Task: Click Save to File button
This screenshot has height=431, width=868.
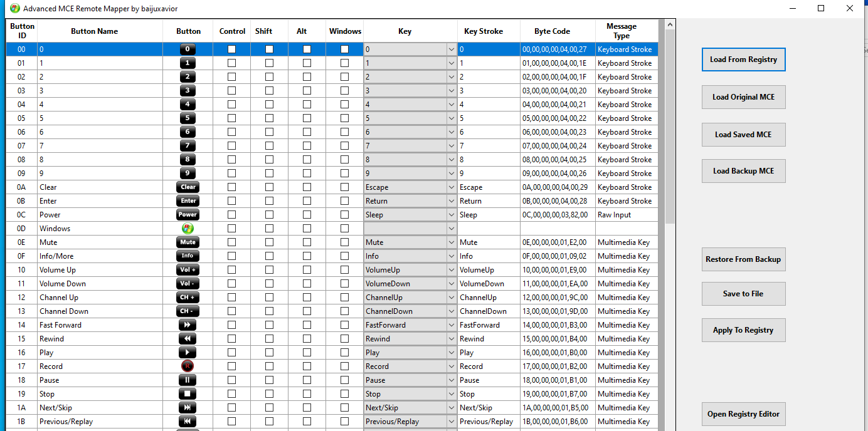Action: point(743,293)
